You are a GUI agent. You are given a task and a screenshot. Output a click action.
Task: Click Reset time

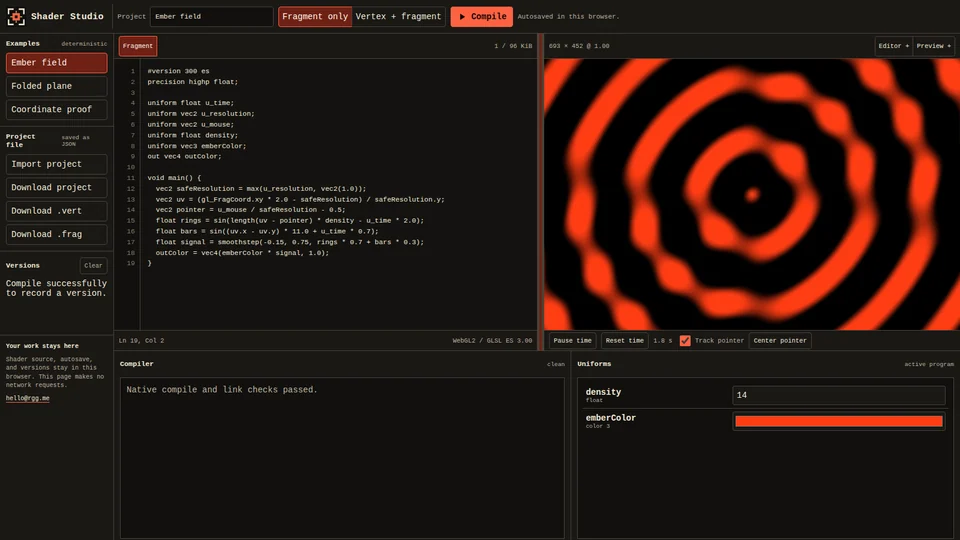click(x=624, y=340)
